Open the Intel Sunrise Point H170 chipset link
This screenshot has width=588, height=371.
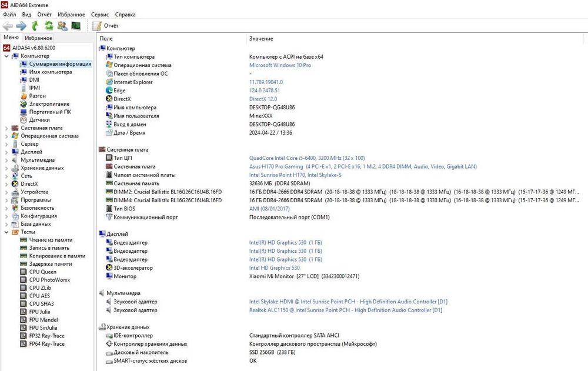click(296, 175)
